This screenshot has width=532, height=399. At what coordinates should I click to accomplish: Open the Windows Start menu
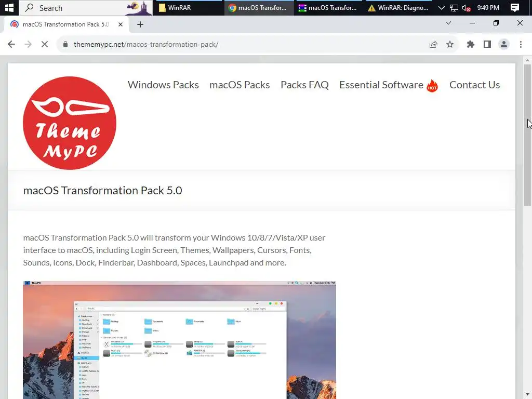(x=9, y=8)
